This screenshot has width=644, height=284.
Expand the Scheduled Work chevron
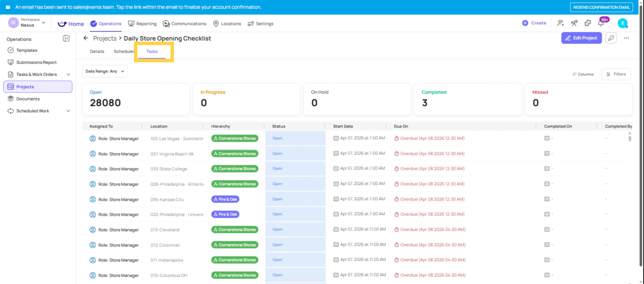tap(68, 111)
